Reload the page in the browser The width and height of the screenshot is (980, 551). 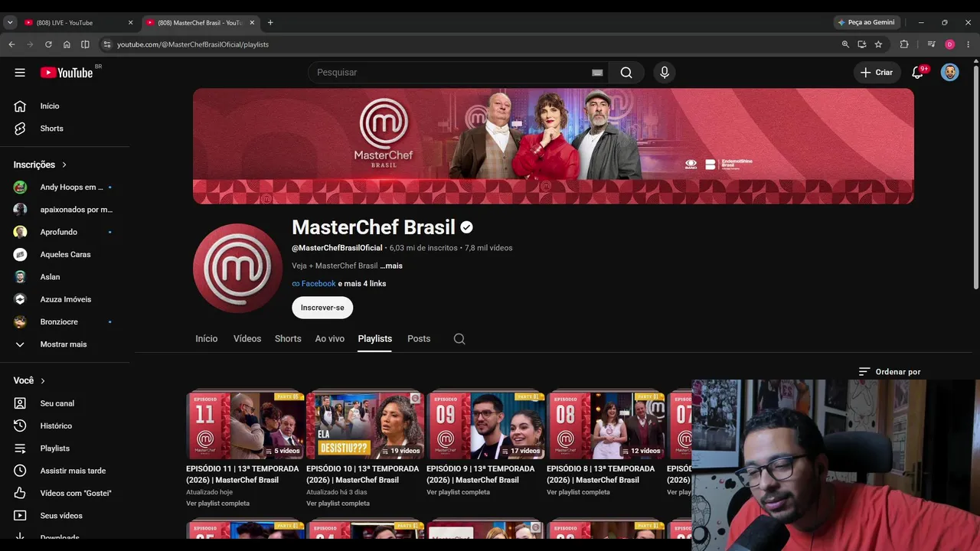pos(48,44)
